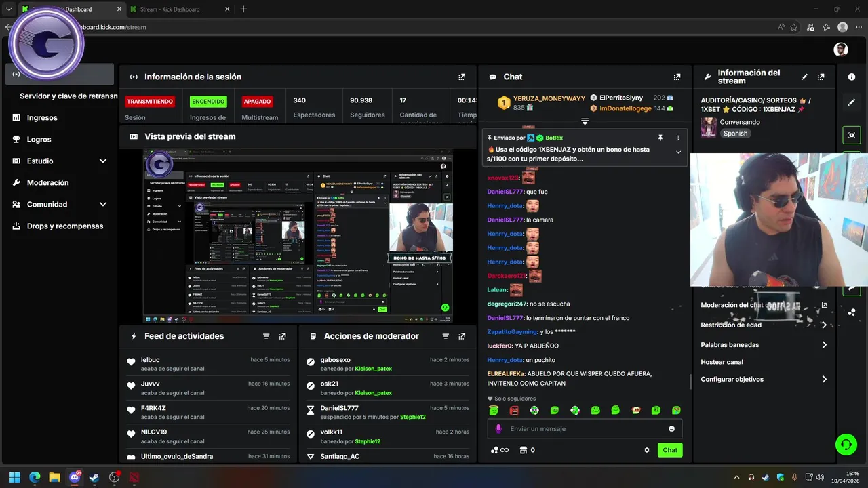This screenshot has width=868, height=488.
Task: Open Moderación in sidebar
Action: pos(47,183)
